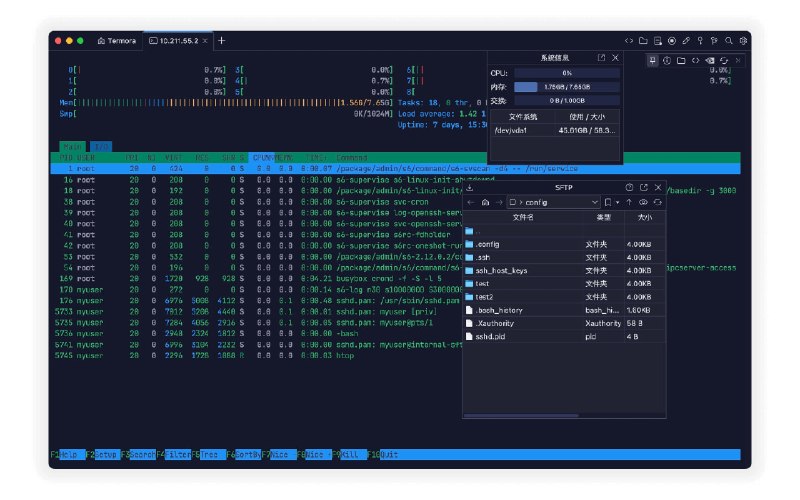Pop out the system info panel
Image resolution: width=800 pixels, height=500 pixels.
602,58
